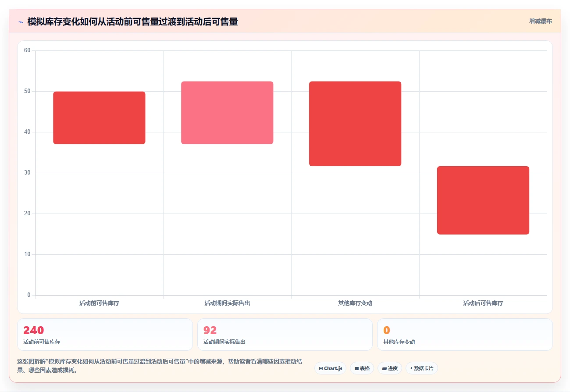
Task: Select the 表格 tag chip
Action: (x=362, y=368)
